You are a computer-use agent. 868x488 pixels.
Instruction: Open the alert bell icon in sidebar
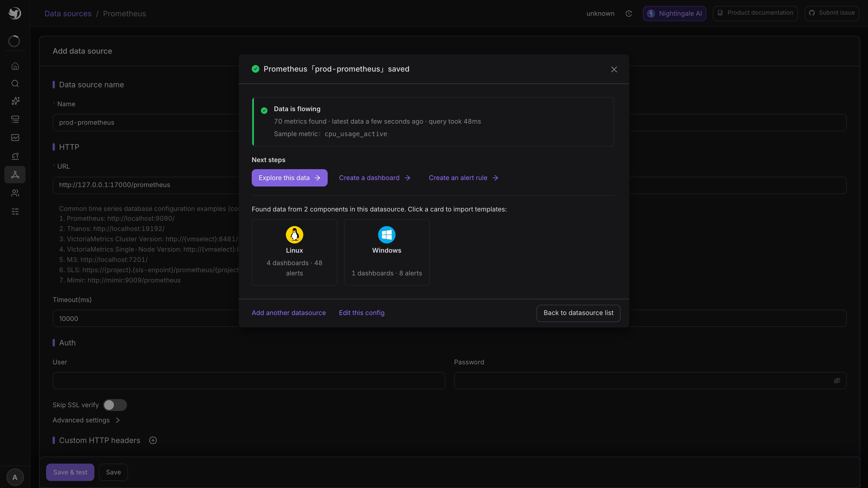(x=15, y=156)
